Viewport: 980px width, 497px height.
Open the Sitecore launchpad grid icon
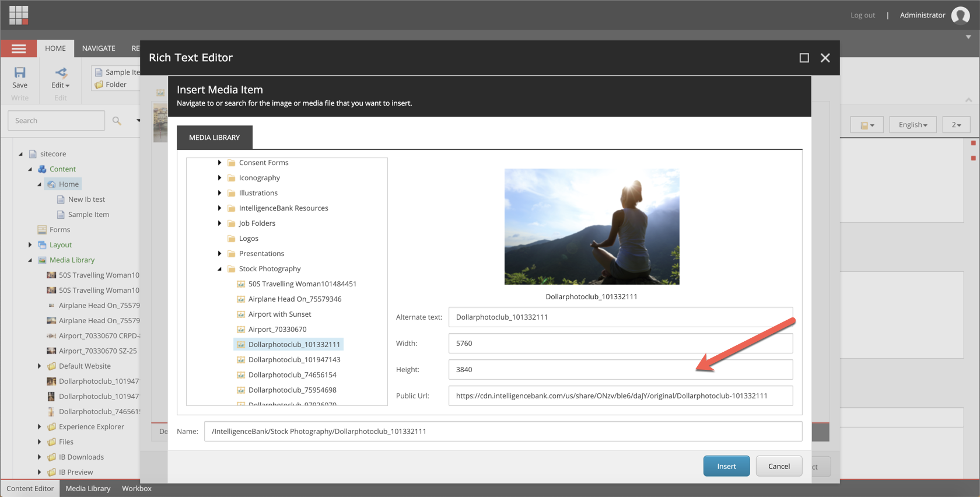(x=19, y=15)
